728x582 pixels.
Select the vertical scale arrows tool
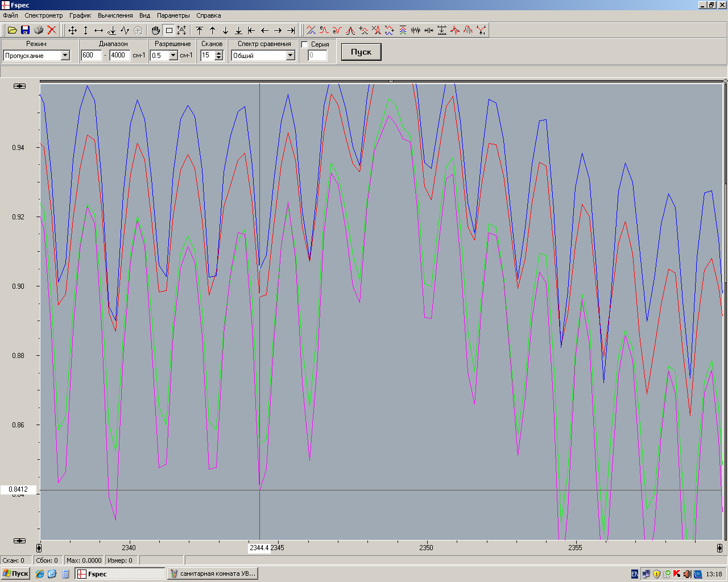pyautogui.click(x=85, y=30)
